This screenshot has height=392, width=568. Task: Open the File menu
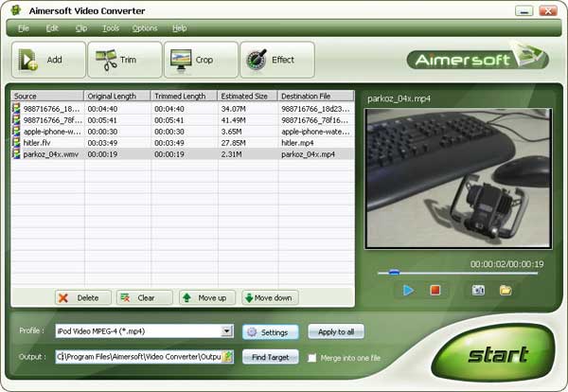[24, 28]
